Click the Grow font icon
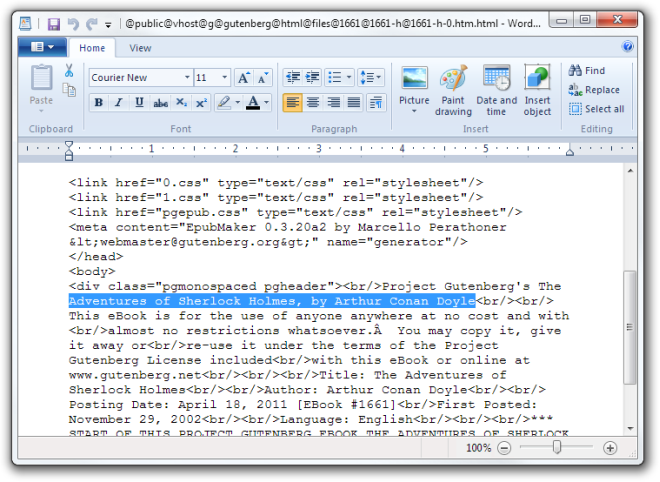The width and height of the screenshot is (660, 482). [x=244, y=77]
